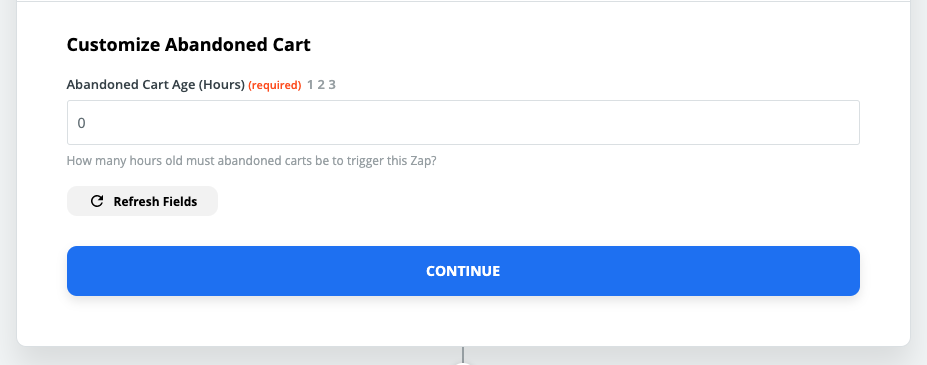Image resolution: width=927 pixels, height=365 pixels.
Task: Click the Customize Abandoned Cart heading
Action: pyautogui.click(x=189, y=44)
